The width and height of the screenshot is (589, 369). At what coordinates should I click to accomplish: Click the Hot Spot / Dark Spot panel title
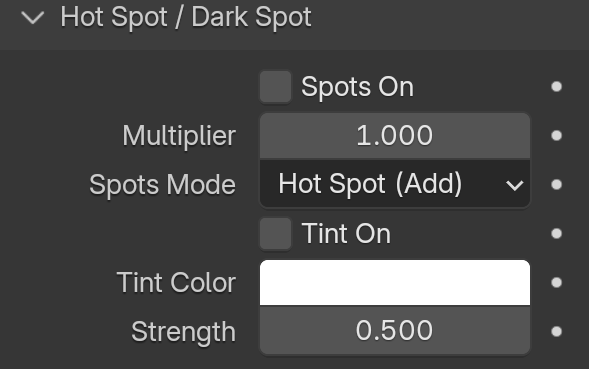click(x=186, y=17)
